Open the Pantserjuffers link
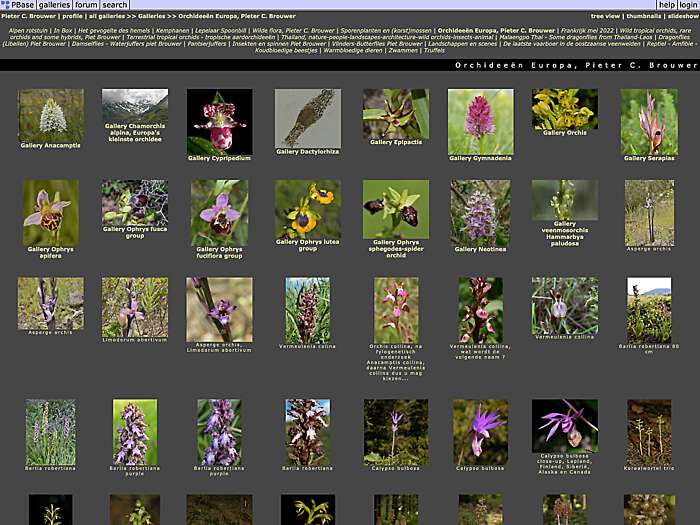The height and width of the screenshot is (525, 700). click(x=207, y=44)
